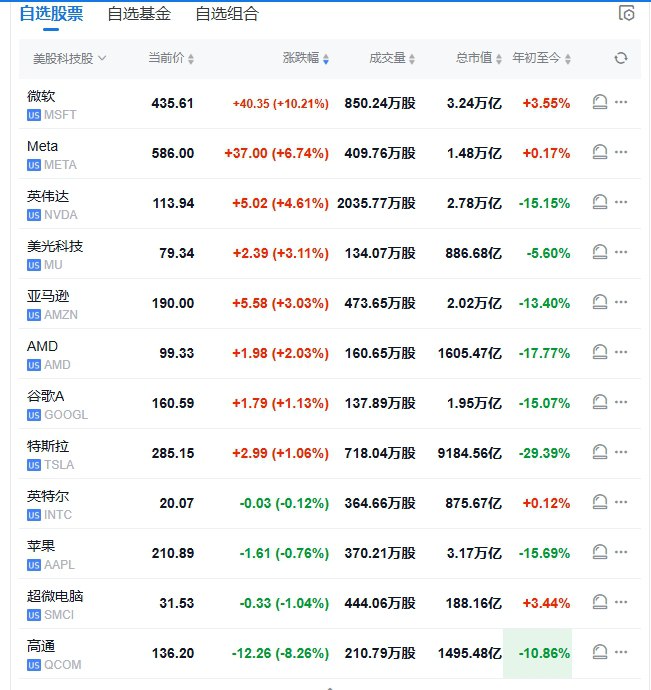
Task: Set price alert bell for 特斯拉 TSLA
Action: pos(600,452)
